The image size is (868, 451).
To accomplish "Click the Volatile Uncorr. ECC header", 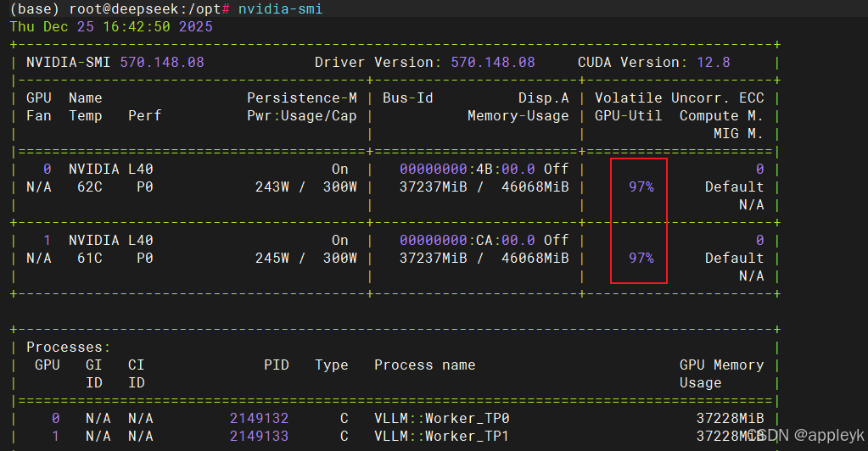I will point(680,98).
